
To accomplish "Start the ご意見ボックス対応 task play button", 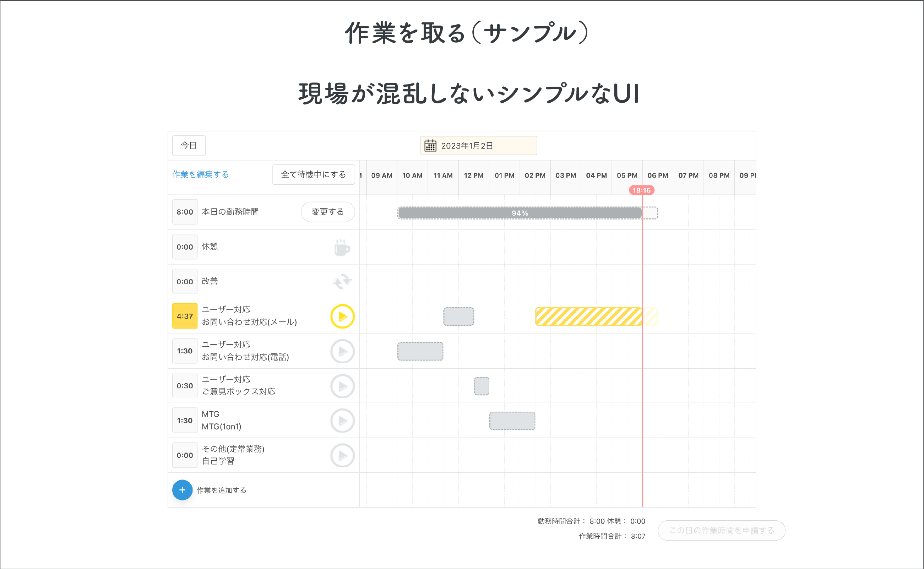I will click(342, 386).
